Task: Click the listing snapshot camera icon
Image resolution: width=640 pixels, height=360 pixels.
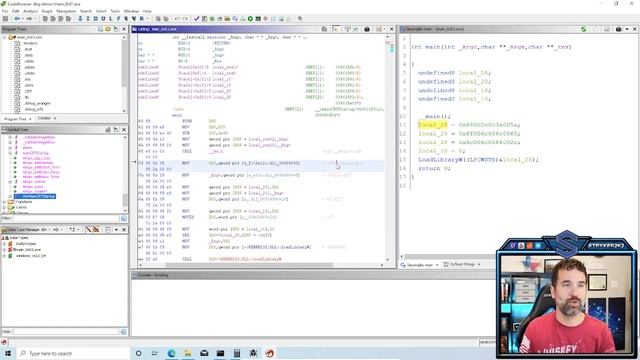Action: pos(367,29)
